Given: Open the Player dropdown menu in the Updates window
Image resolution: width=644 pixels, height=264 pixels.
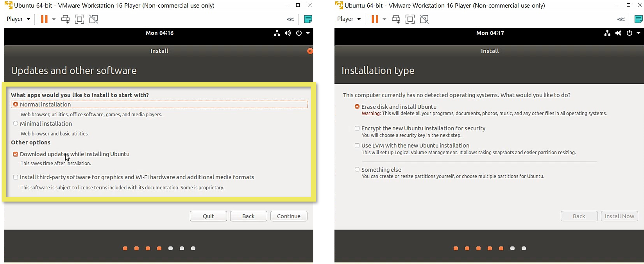Looking at the screenshot, I should click(18, 19).
